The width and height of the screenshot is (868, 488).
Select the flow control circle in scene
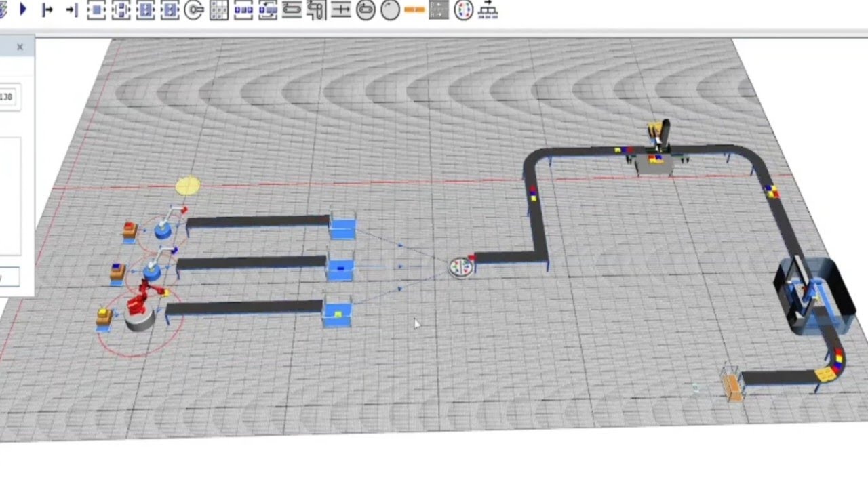(x=462, y=267)
